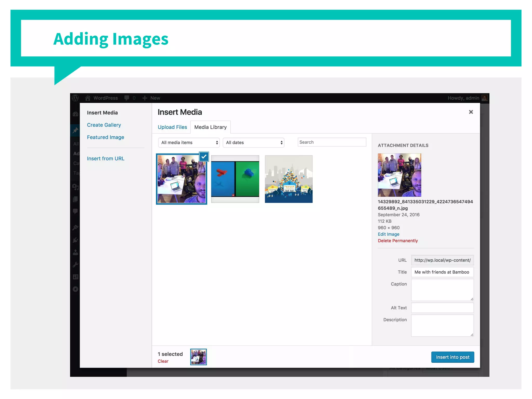
Task: Switch to the Media Library tab
Action: pos(210,127)
